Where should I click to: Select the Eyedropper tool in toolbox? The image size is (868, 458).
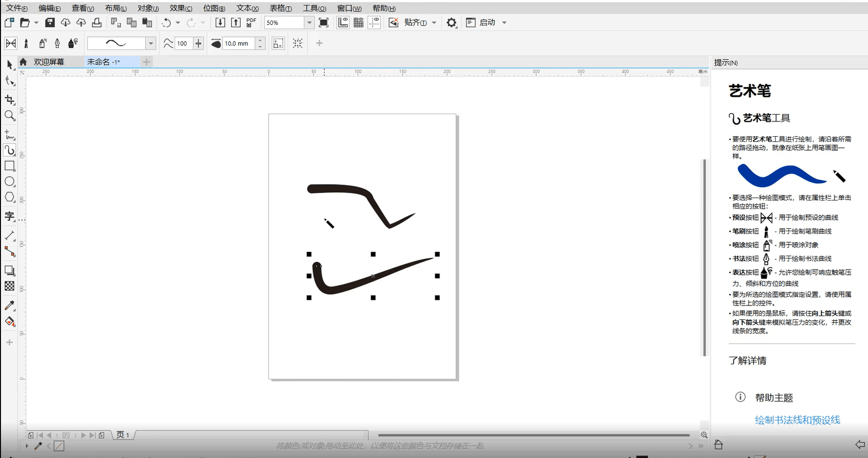10,305
